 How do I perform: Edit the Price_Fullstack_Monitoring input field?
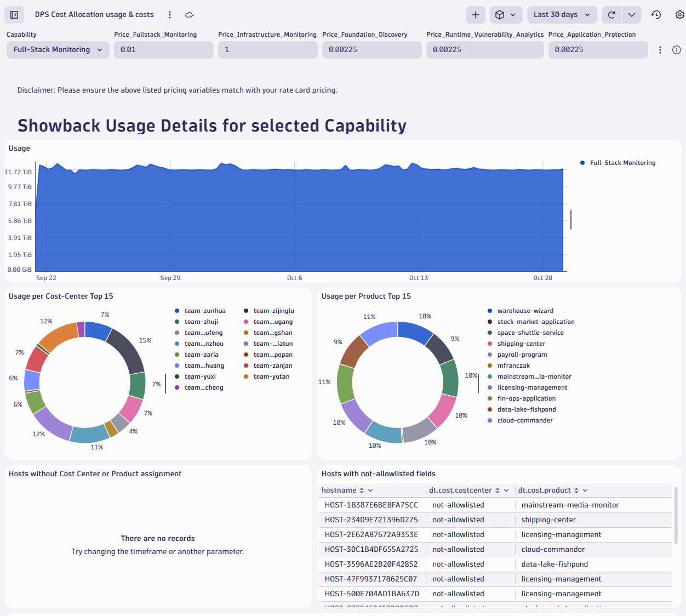[163, 49]
